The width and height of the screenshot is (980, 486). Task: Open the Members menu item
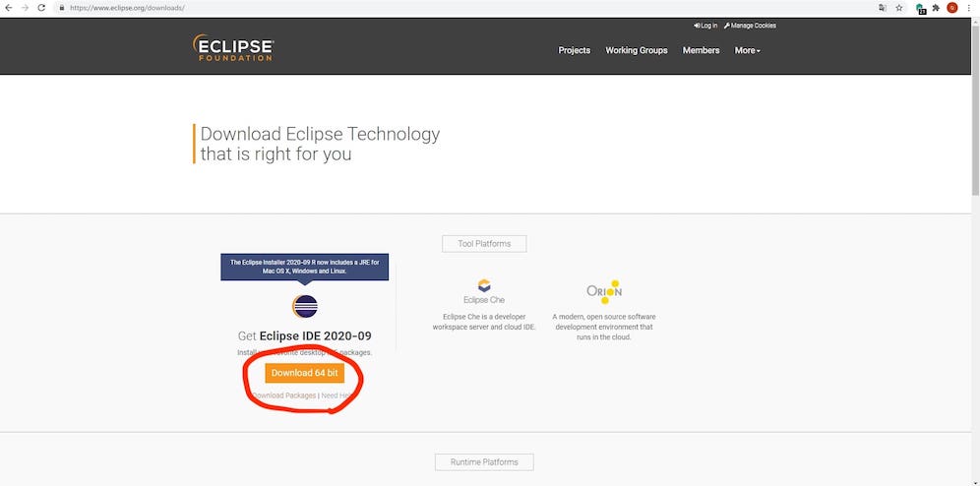tap(701, 50)
